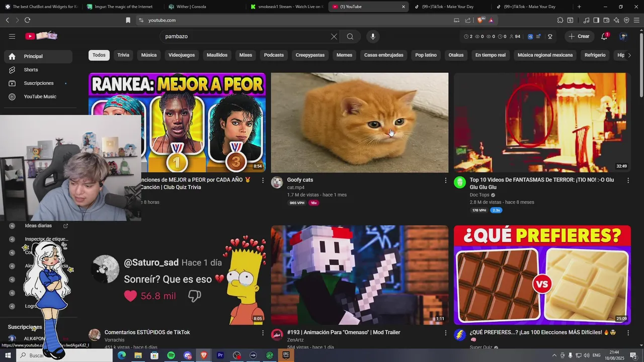Viewport: 644px width, 362px height.
Task: Select the Creepypastas filter chip
Action: point(310,55)
